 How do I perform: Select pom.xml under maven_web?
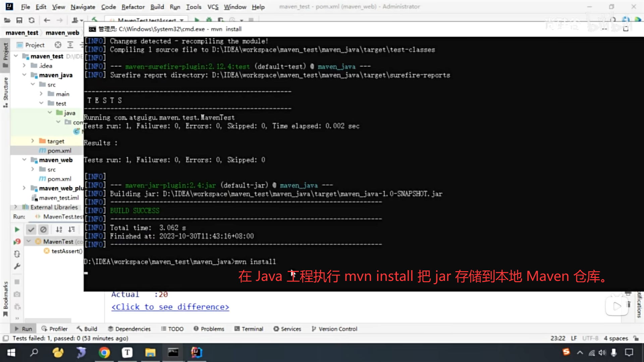(59, 179)
